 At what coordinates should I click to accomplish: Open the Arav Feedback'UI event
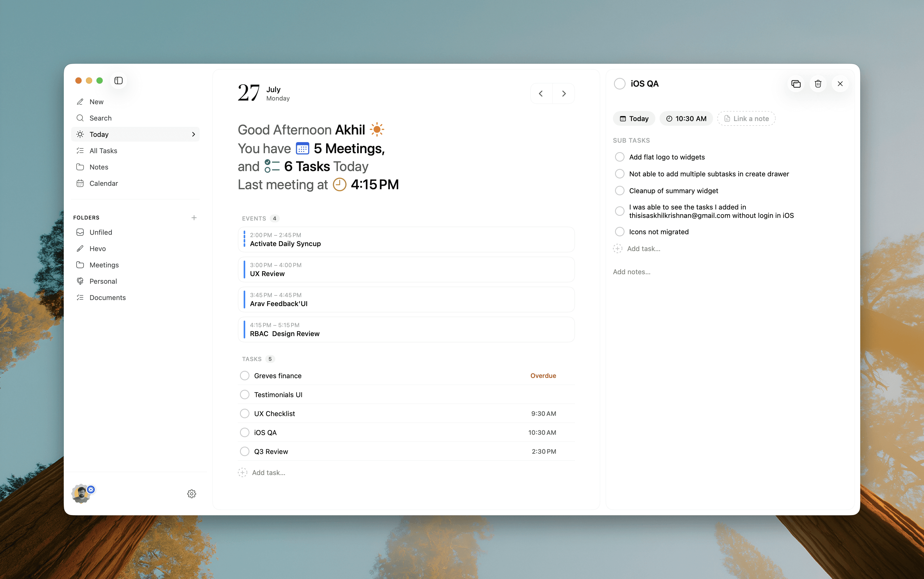pos(406,300)
